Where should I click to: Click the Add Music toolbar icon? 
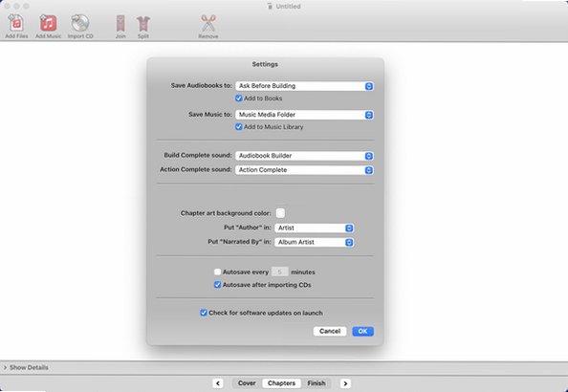pos(48,23)
